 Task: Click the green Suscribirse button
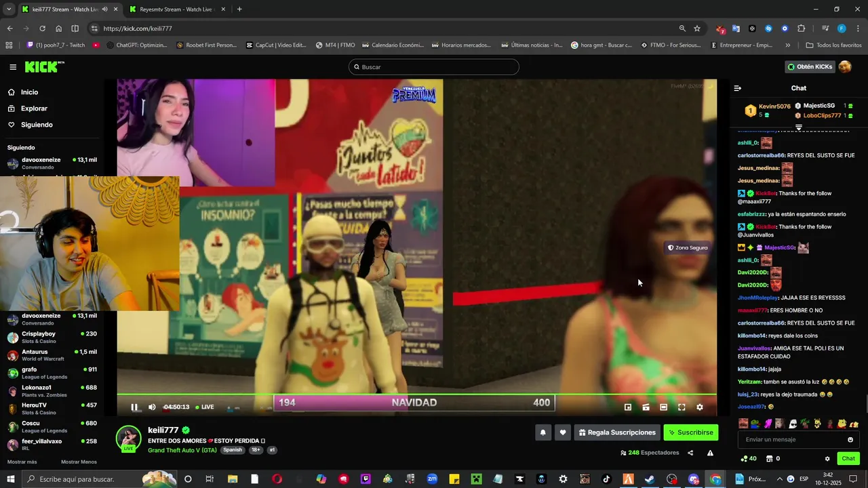pyautogui.click(x=690, y=432)
